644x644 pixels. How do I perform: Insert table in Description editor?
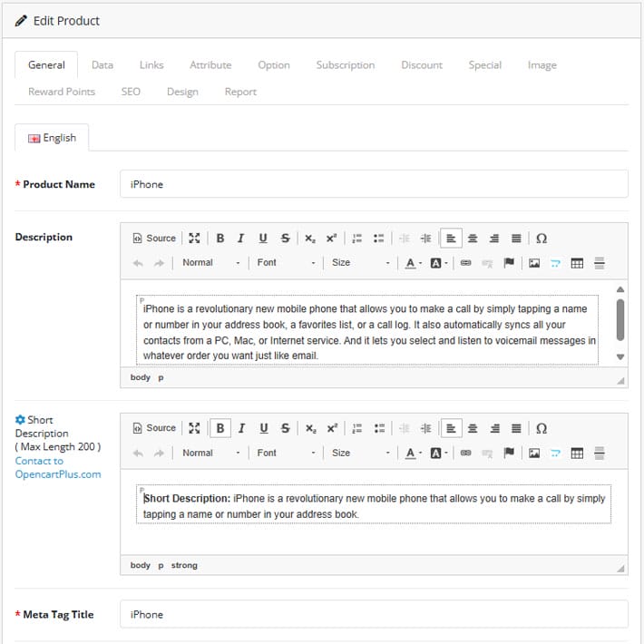[x=577, y=263]
